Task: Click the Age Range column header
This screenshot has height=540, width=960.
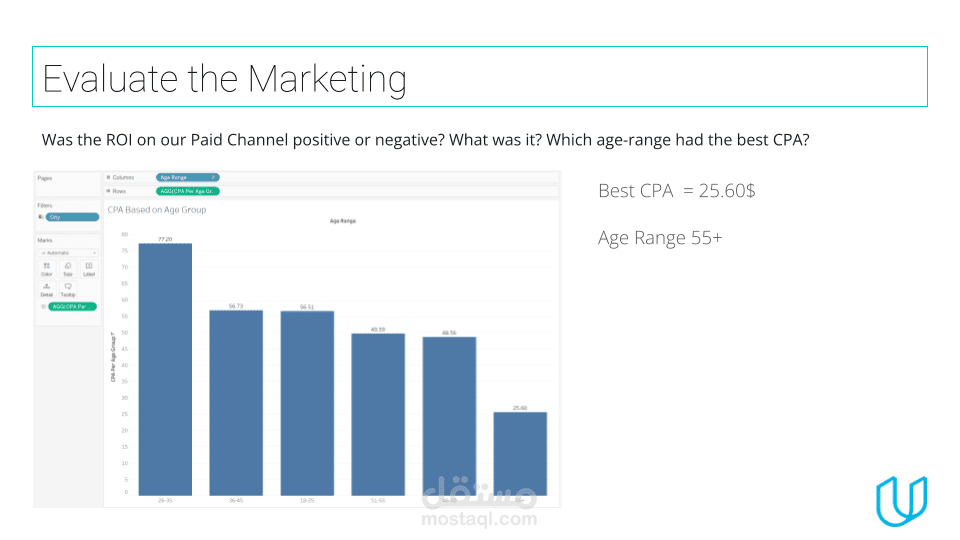Action: pos(343,221)
